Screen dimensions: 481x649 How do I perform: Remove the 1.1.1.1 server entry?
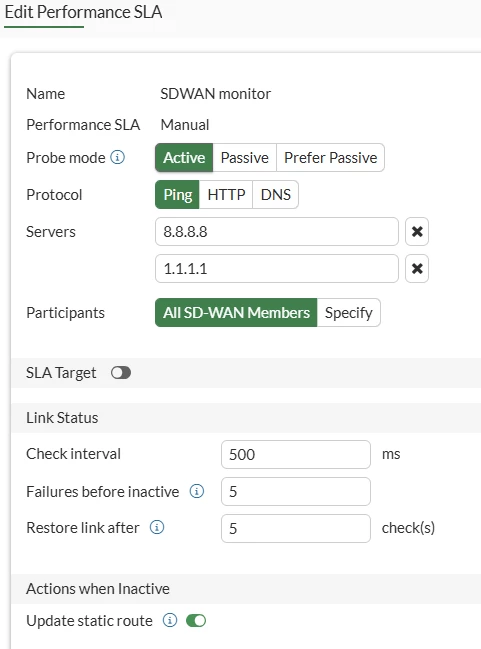tap(417, 269)
